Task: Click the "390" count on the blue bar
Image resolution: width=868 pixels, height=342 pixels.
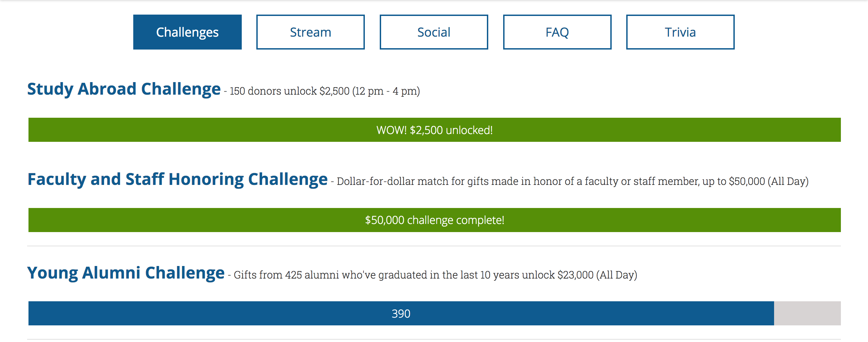Action: tap(401, 314)
